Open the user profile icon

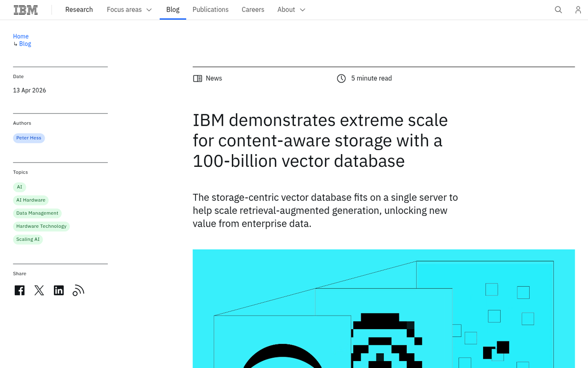(x=578, y=10)
